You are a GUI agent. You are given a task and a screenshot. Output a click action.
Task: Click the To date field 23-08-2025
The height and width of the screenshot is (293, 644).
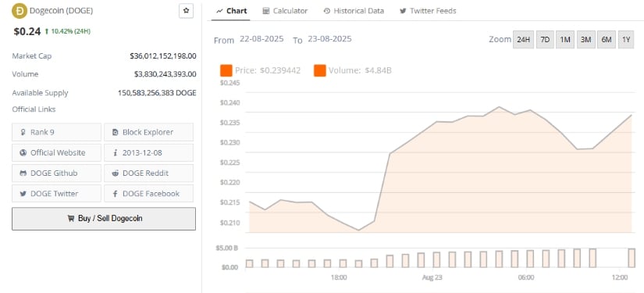[329, 39]
